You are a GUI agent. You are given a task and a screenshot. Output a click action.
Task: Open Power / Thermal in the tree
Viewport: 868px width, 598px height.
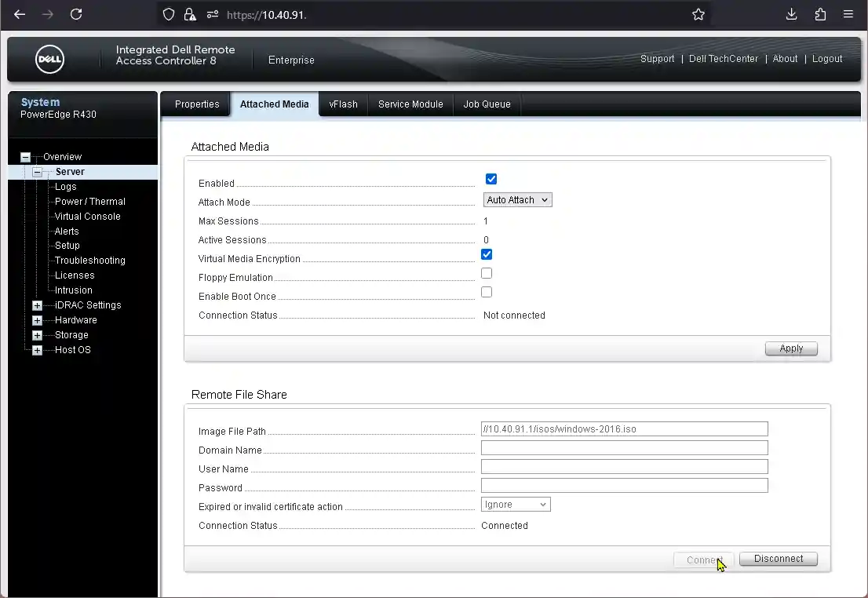pyautogui.click(x=89, y=202)
